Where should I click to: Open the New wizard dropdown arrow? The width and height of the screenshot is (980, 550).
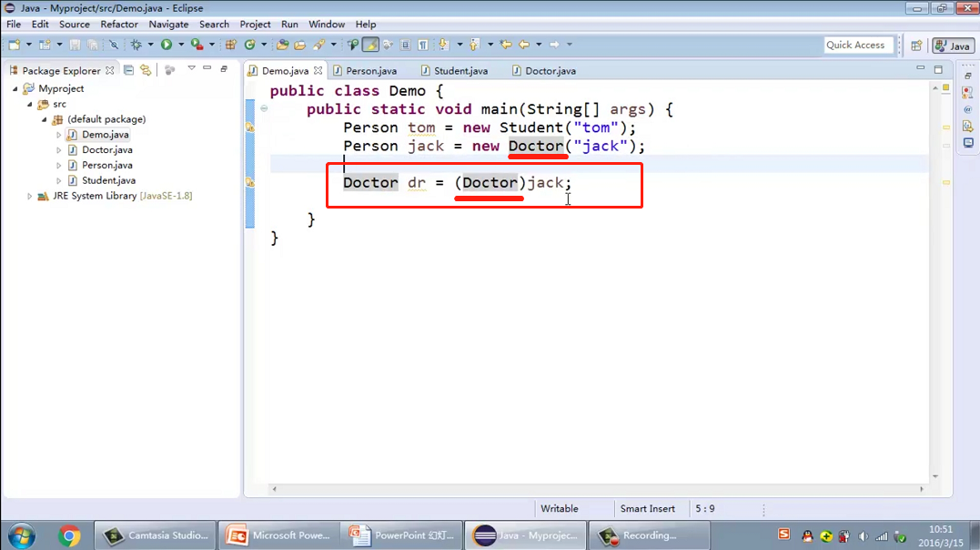point(29,45)
